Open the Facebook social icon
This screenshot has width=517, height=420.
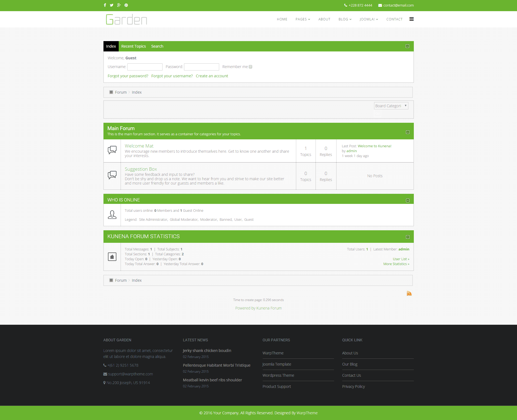105,5
